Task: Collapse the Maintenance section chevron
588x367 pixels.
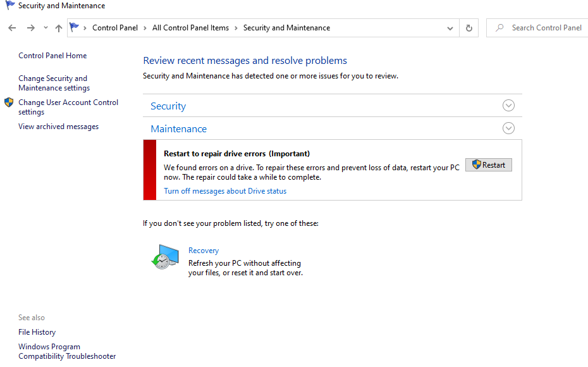Action: point(508,128)
